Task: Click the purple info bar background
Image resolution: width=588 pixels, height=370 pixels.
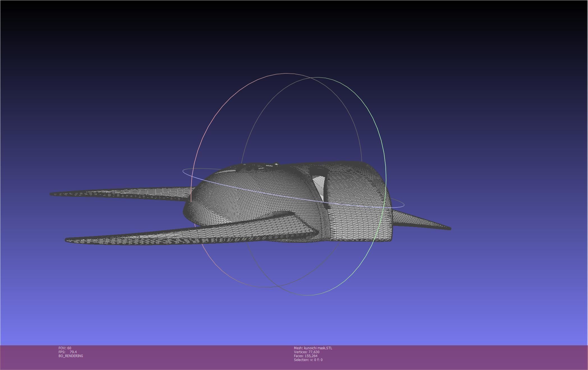Action: [x=449, y=357]
